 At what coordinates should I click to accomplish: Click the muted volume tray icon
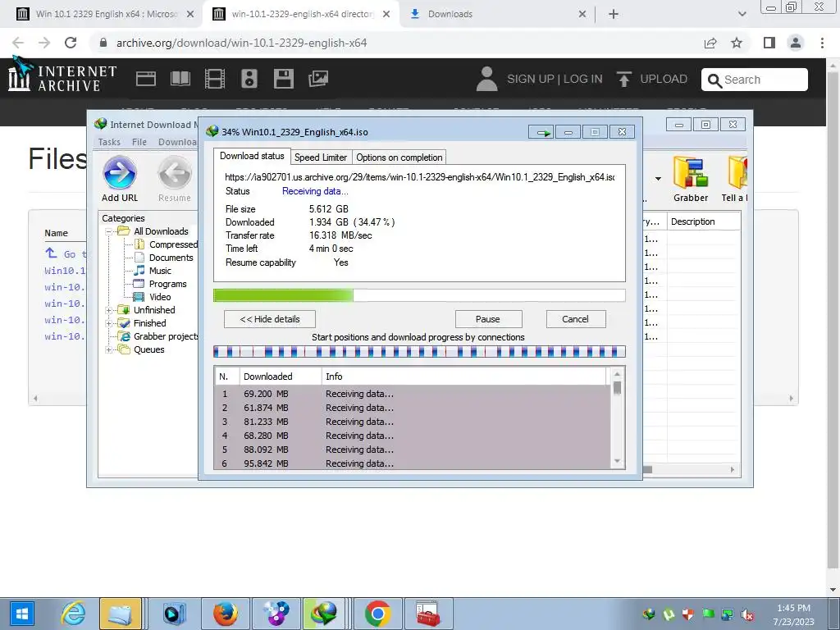click(x=747, y=614)
